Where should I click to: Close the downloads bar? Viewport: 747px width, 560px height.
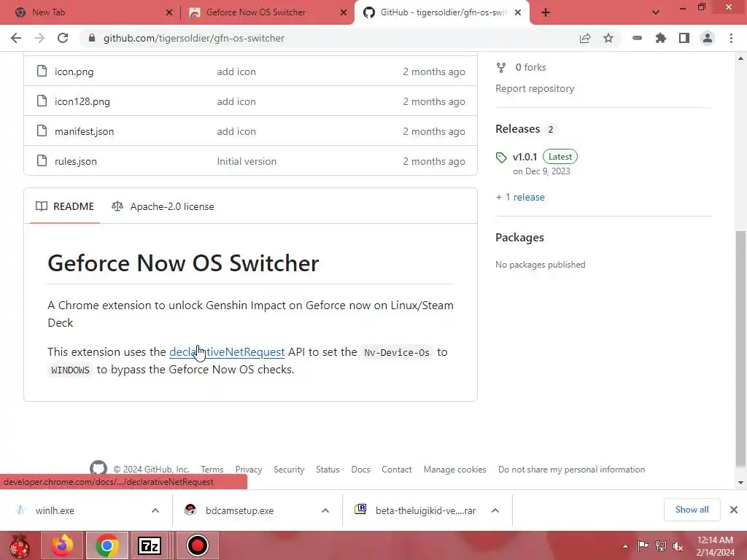coord(734,510)
